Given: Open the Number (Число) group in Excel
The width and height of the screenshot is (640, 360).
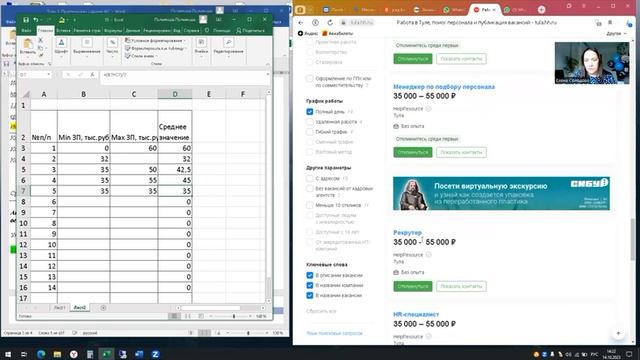Looking at the screenshot, I should [112, 46].
